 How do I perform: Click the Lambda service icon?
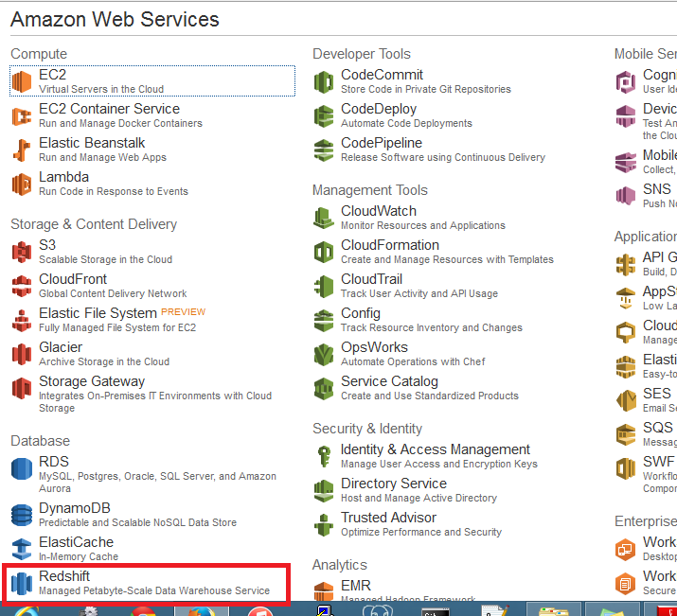(x=22, y=184)
